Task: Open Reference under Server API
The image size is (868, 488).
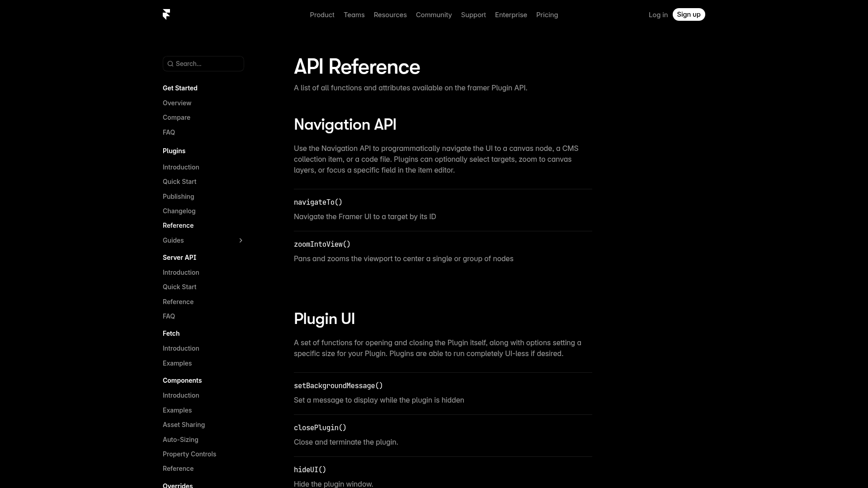Action: (178, 302)
